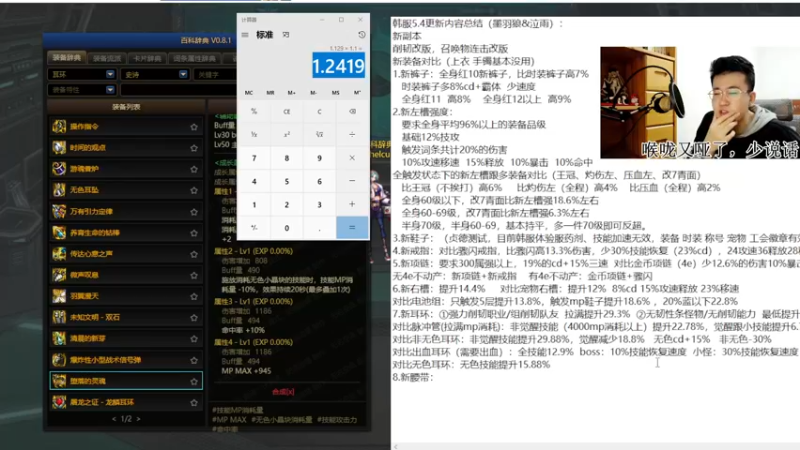The image size is (800, 450).
Task: Click calculator backspace key
Action: 352,111
